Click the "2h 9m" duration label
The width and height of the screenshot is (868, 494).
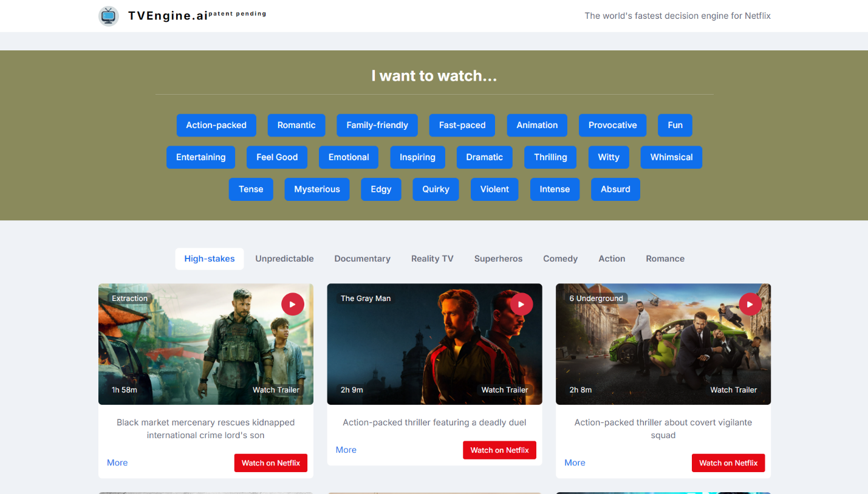(x=352, y=390)
